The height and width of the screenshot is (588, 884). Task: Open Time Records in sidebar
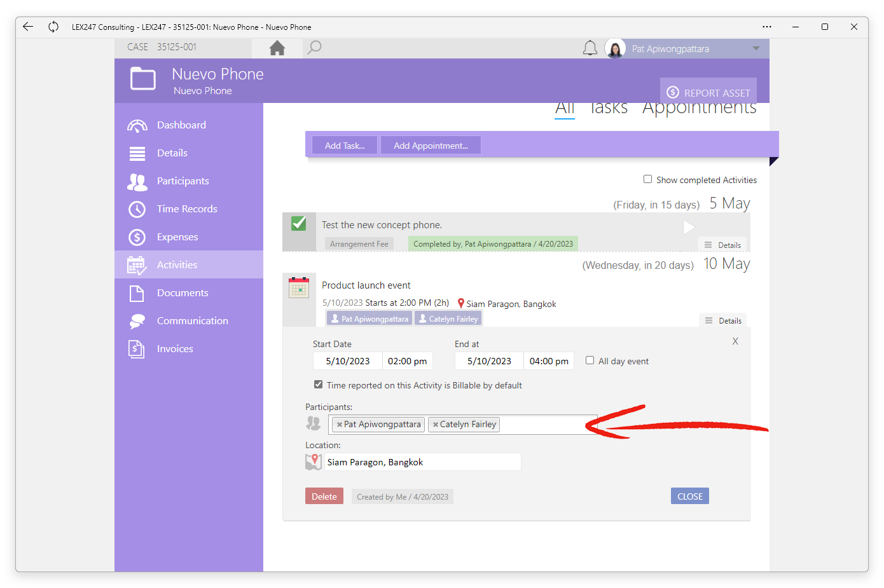(x=187, y=209)
